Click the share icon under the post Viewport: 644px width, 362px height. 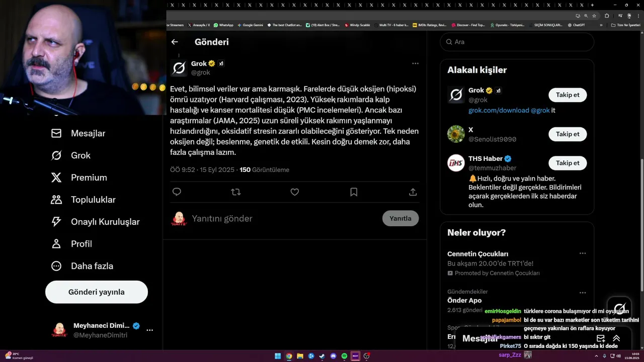click(413, 192)
